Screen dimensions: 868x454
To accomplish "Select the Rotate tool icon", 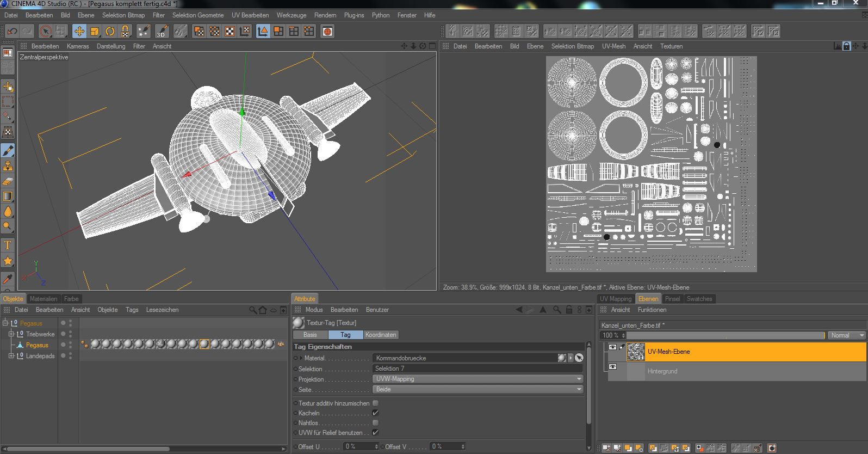I will pos(110,32).
